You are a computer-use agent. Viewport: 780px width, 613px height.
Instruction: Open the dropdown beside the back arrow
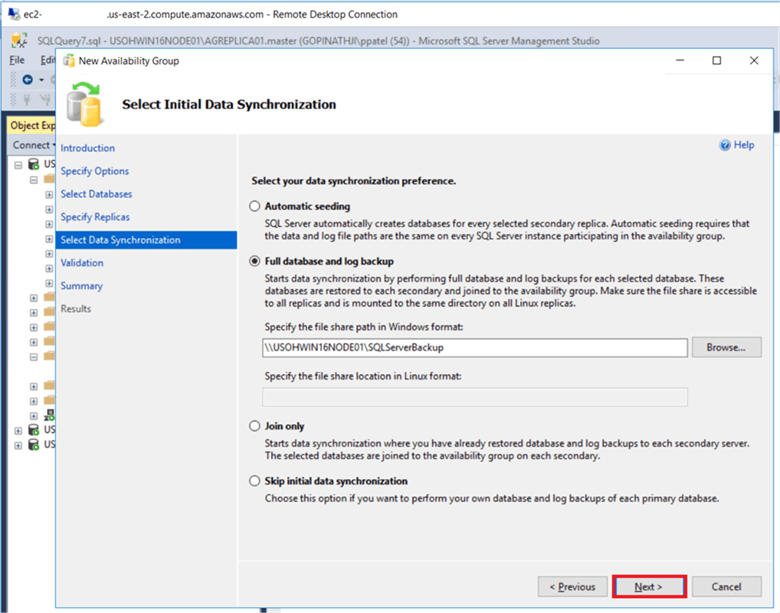41,80
